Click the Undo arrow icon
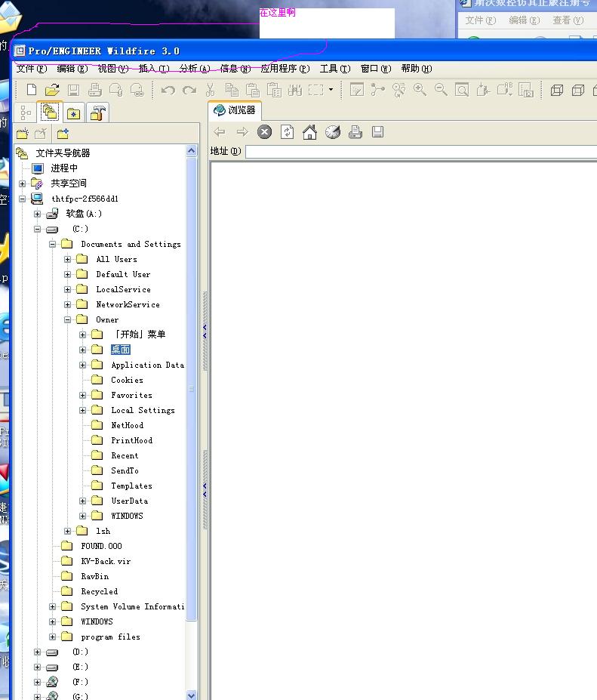597x700 pixels. pos(168,90)
